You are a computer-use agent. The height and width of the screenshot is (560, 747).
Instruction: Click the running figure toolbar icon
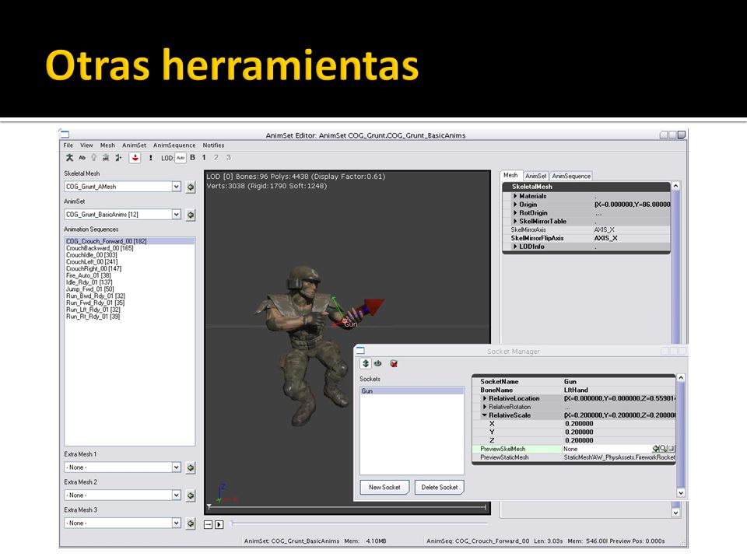(118, 158)
